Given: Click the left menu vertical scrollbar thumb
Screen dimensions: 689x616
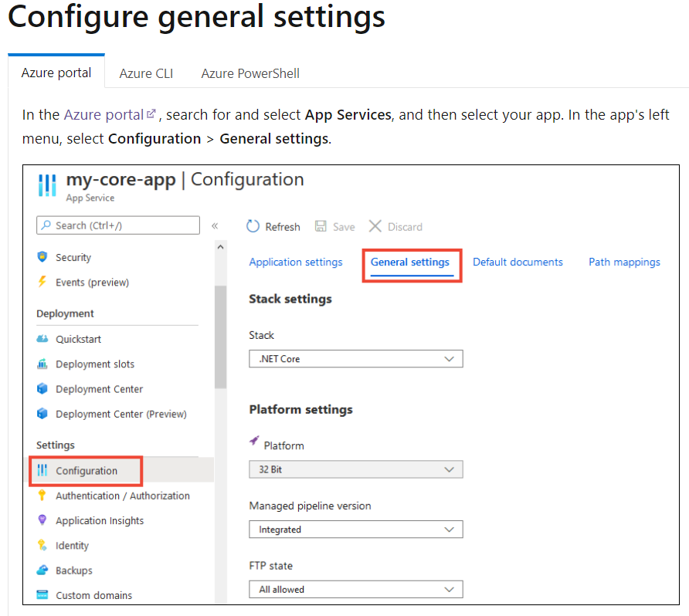Looking at the screenshot, I should click(x=220, y=336).
